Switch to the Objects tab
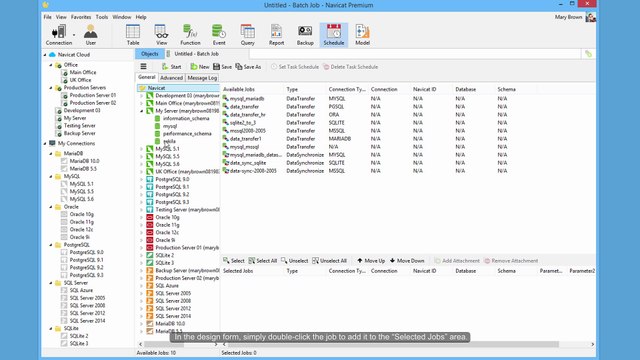The height and width of the screenshot is (360, 640). coord(149,53)
